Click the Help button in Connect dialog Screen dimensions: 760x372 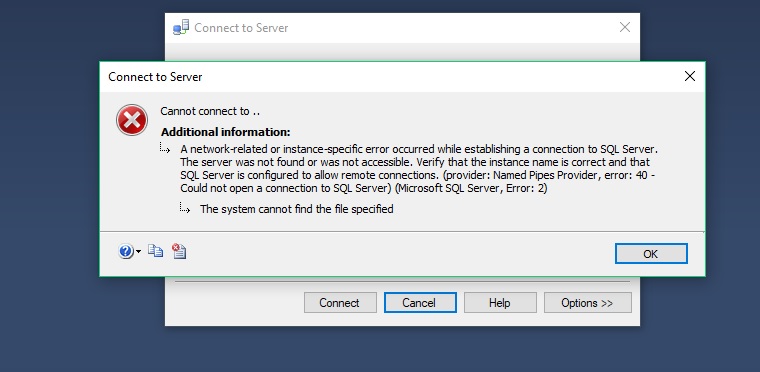pyautogui.click(x=500, y=303)
